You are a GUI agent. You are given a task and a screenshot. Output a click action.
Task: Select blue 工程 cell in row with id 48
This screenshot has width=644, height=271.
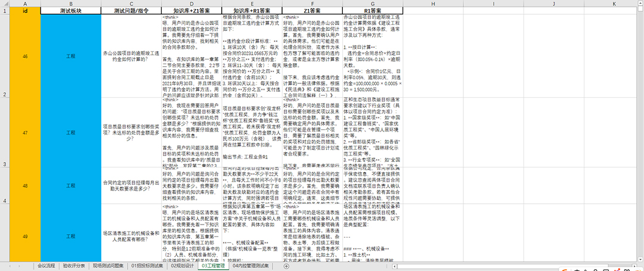[70, 185]
